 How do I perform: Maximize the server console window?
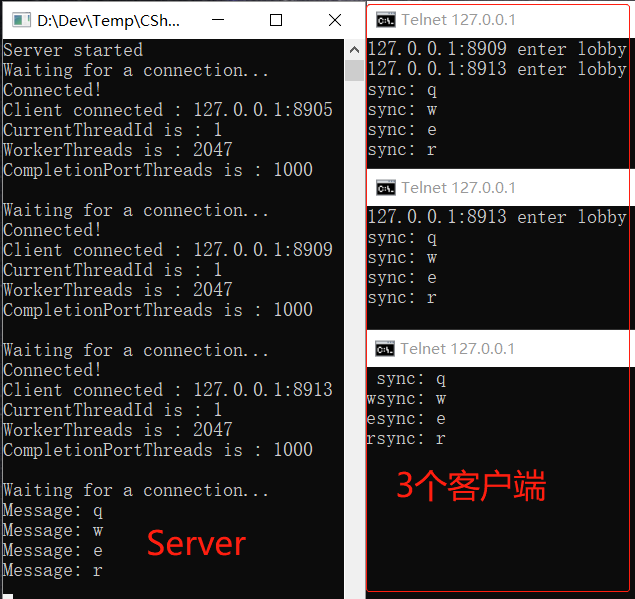click(276, 20)
